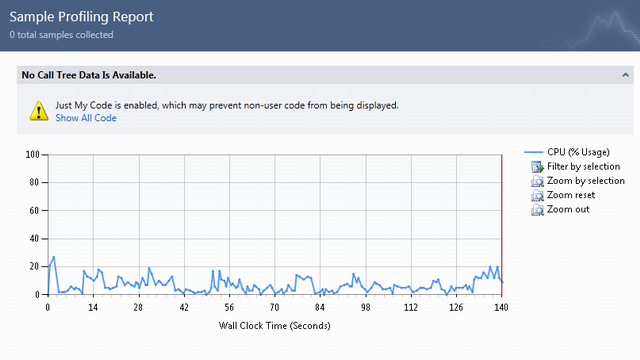
Task: Click the red vertical marker line on chart
Action: pos(502,224)
